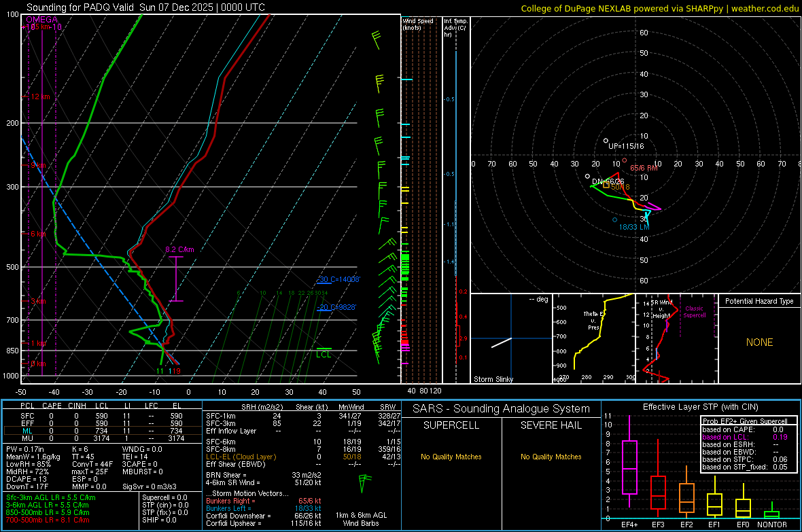Select the MU parcel row
The image size is (802, 532).
(x=101, y=438)
